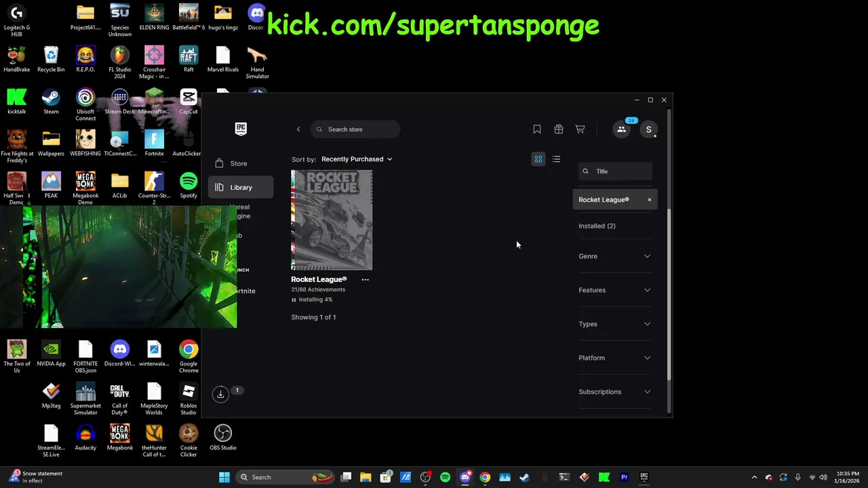The height and width of the screenshot is (488, 868).
Task: Open Discord from the taskbar
Action: click(465, 477)
